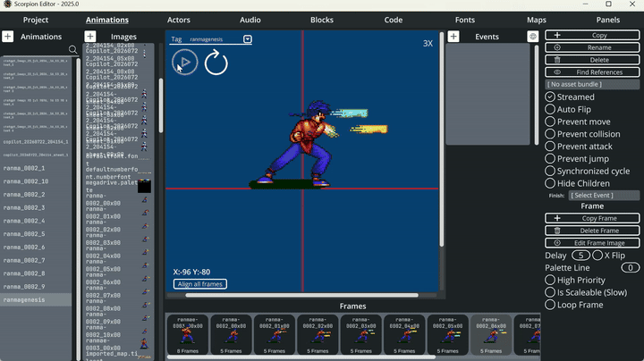
Task: Enable High Priority
Action: point(550,280)
